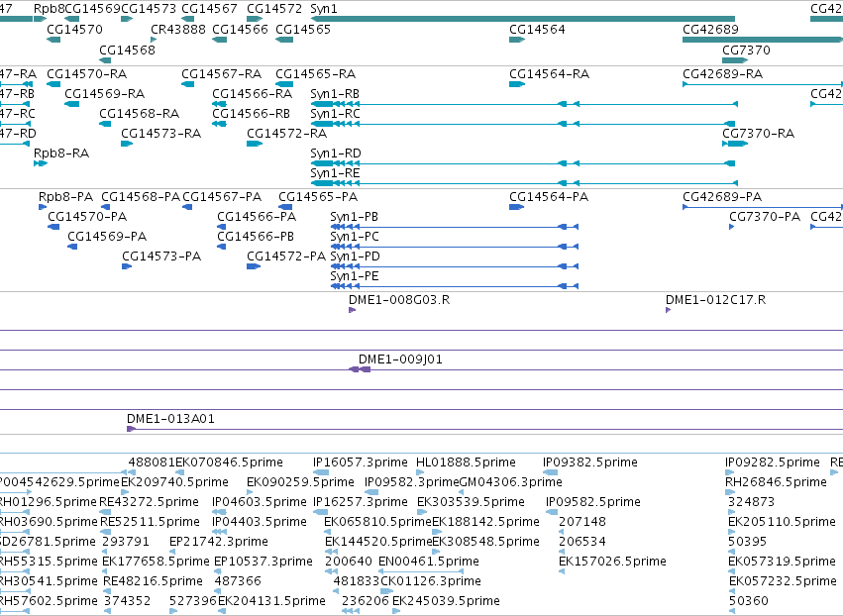Viewport: 843px width, 616px height.
Task: Select the DME1-008G03.R feature
Action: (x=352, y=310)
